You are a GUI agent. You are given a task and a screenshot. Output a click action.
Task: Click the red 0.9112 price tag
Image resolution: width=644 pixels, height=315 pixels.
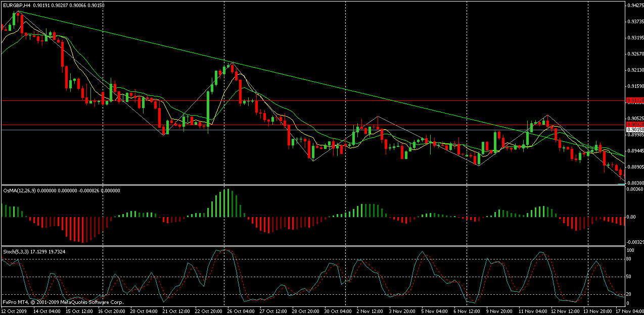634,100
